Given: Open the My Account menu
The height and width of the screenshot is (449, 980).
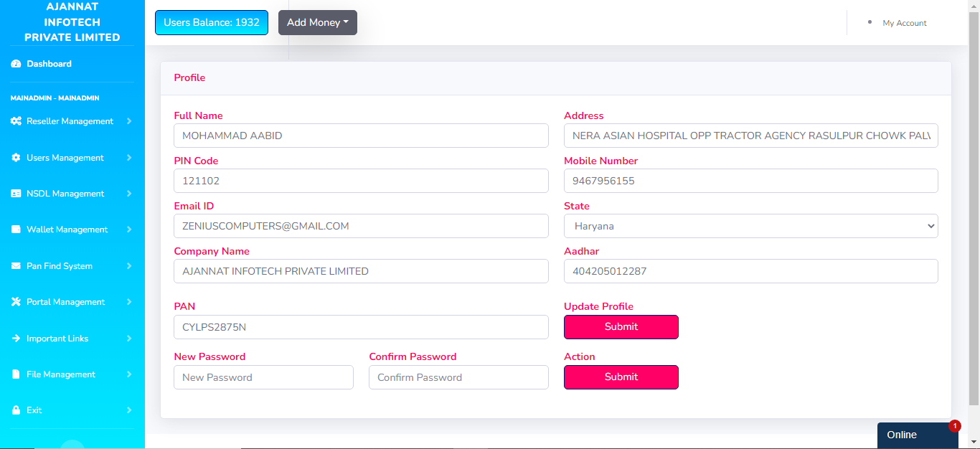Looking at the screenshot, I should [904, 23].
